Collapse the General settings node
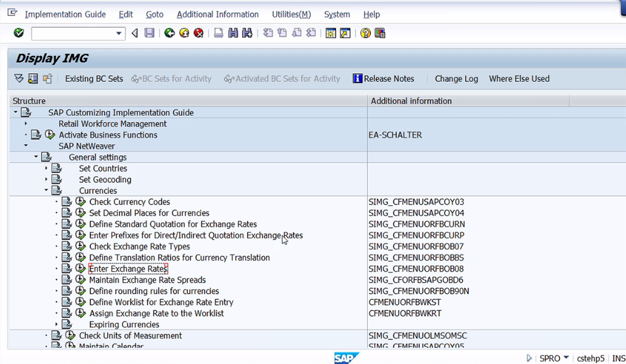This screenshot has width=626, height=364. point(36,157)
